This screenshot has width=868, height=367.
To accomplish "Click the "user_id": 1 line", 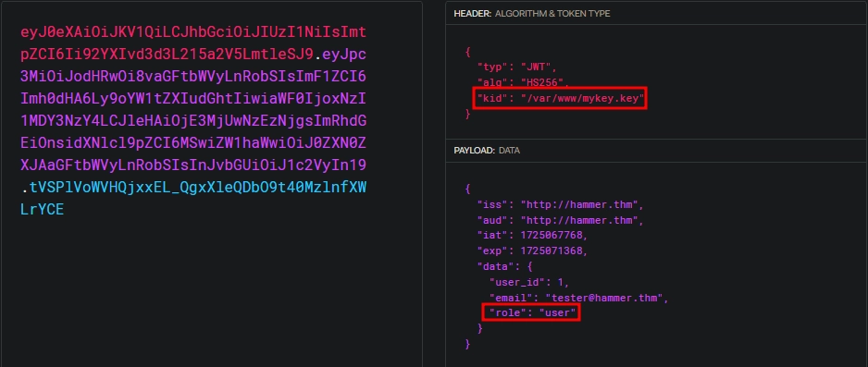I will pyautogui.click(x=528, y=282).
